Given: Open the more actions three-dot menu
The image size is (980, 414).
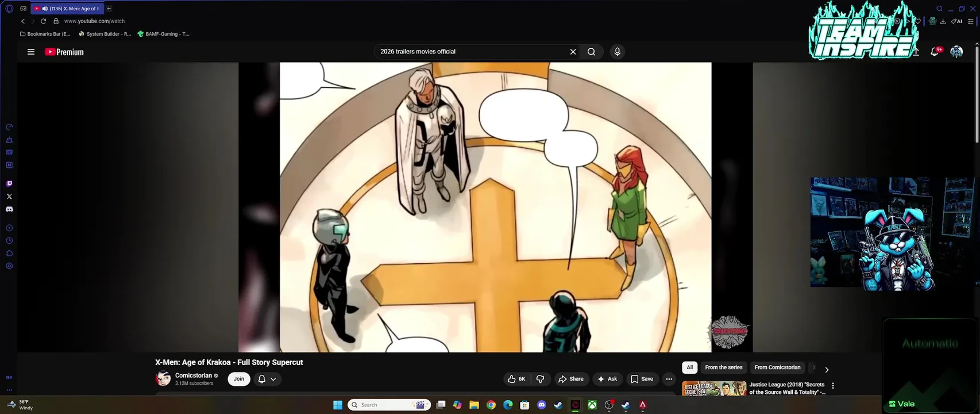Looking at the screenshot, I should click(x=669, y=379).
